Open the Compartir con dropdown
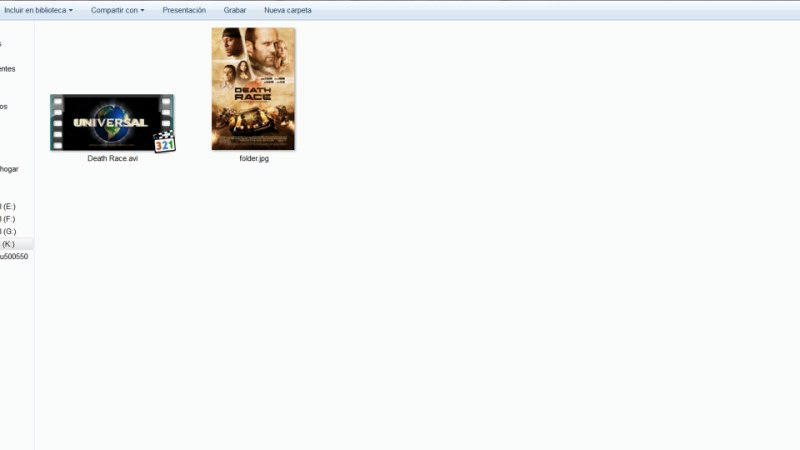 pyautogui.click(x=117, y=10)
